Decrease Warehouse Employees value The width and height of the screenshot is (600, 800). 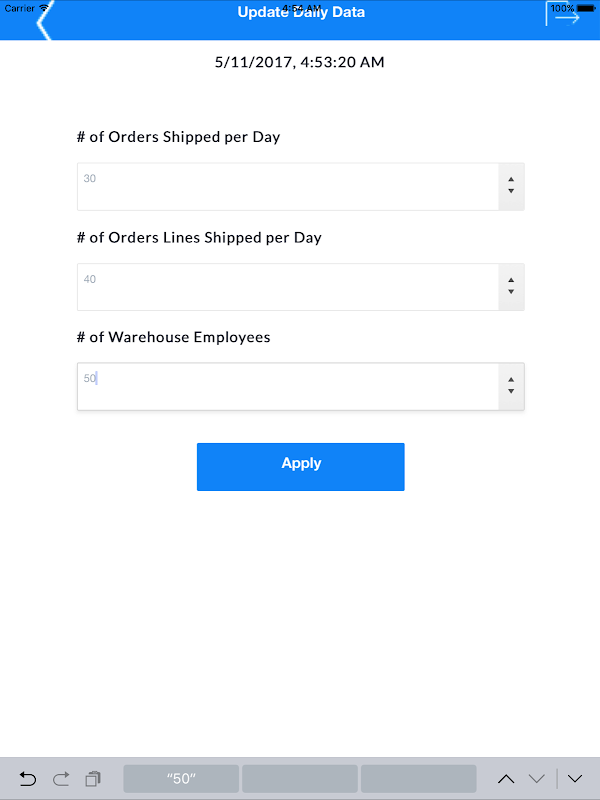click(x=511, y=391)
